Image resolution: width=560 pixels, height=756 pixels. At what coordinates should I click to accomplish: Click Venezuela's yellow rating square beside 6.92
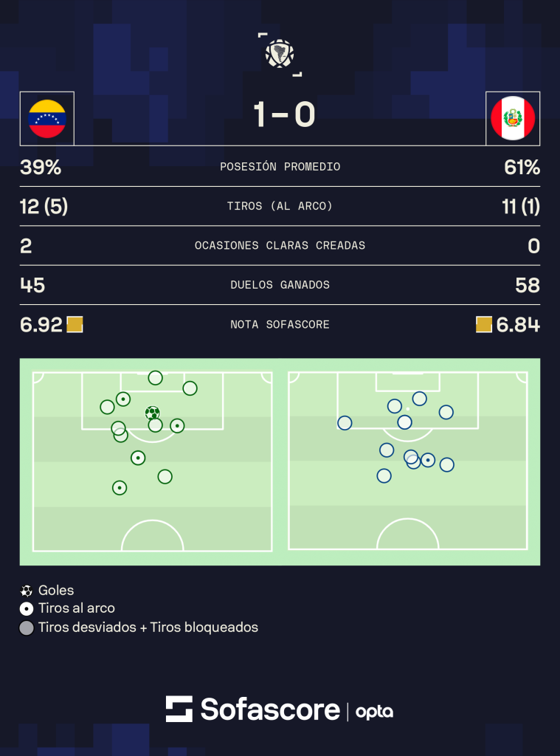click(75, 325)
